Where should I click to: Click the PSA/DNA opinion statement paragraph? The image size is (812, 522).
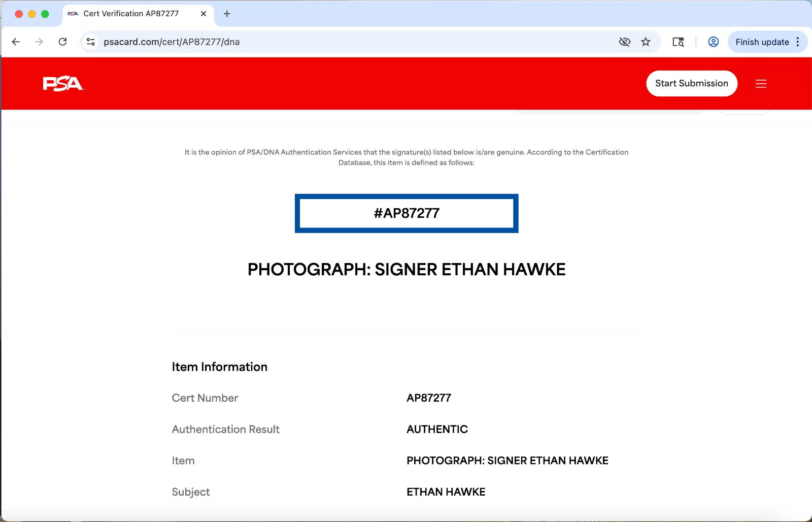(x=407, y=157)
